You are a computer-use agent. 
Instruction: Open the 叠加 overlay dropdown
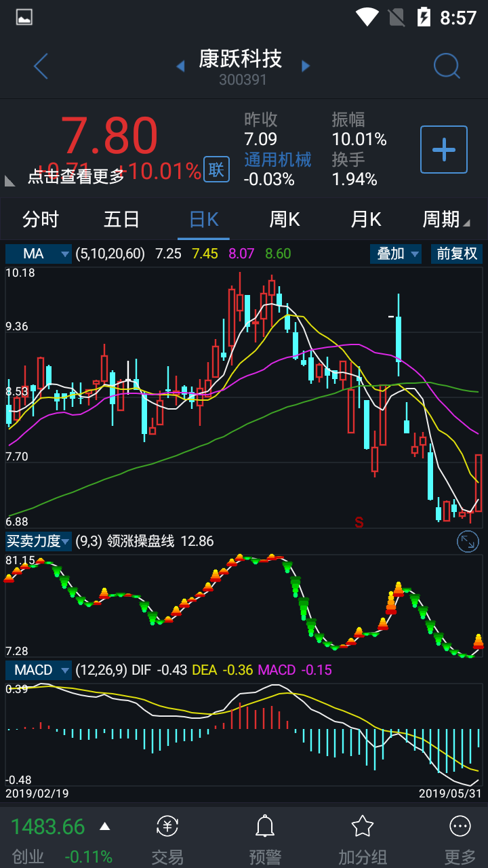(x=396, y=254)
